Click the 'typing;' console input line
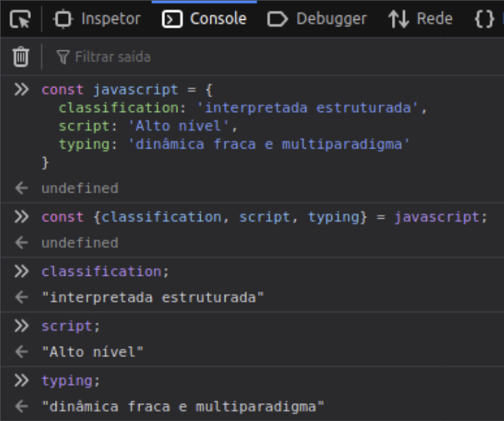This screenshot has width=504, height=421. (x=71, y=380)
